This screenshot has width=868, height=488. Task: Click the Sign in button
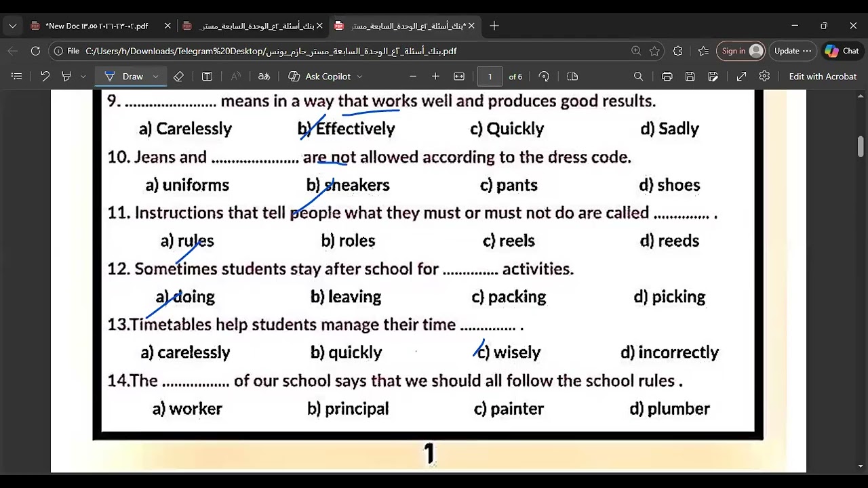click(x=741, y=51)
